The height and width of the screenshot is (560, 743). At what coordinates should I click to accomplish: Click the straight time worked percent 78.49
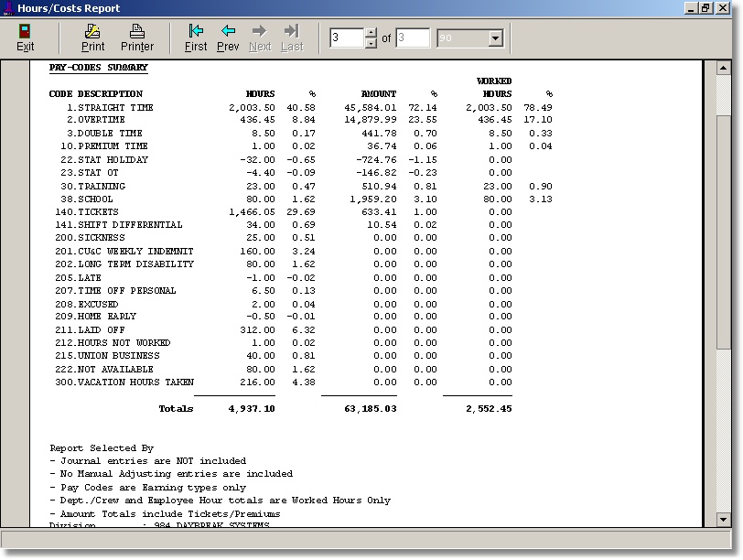(x=538, y=108)
